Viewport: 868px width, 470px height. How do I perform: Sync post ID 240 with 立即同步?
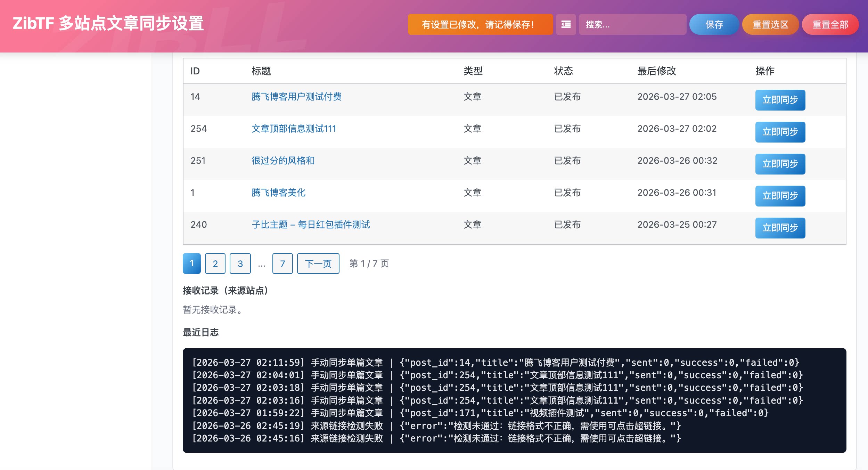[780, 228]
